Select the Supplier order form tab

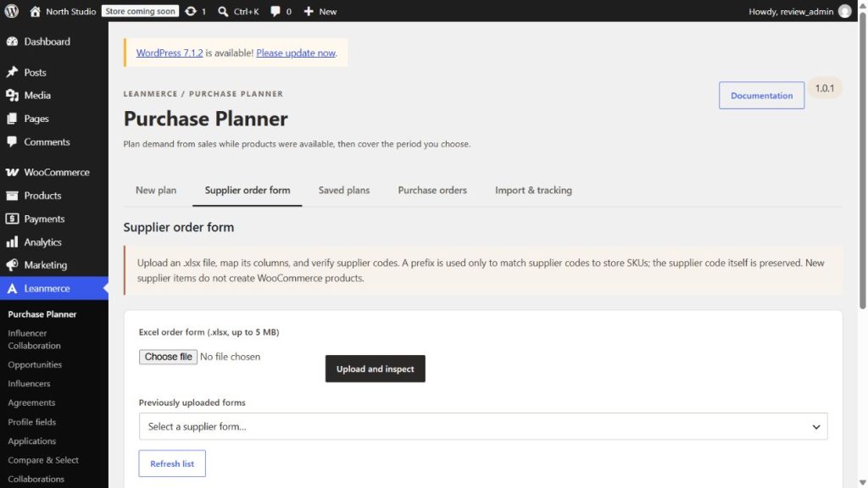pos(248,190)
